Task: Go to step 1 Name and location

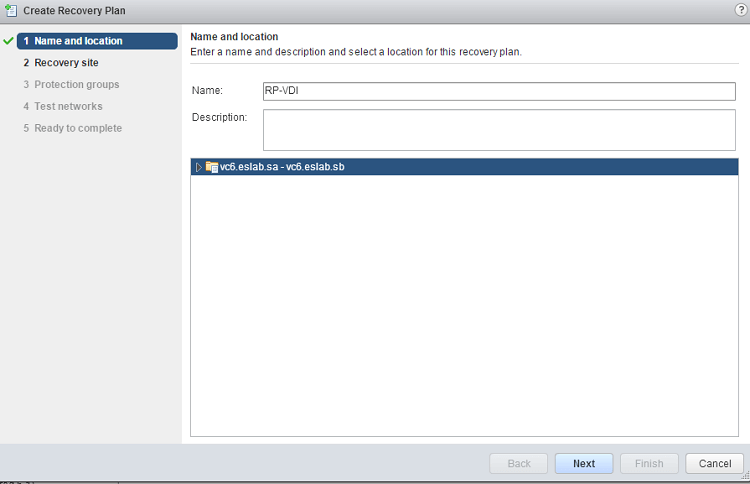Action: (x=78, y=41)
